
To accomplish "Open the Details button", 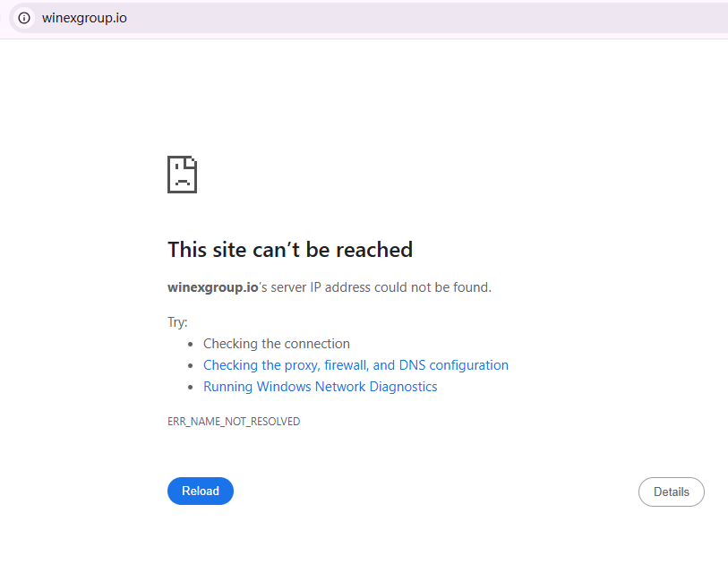I will (x=671, y=491).
